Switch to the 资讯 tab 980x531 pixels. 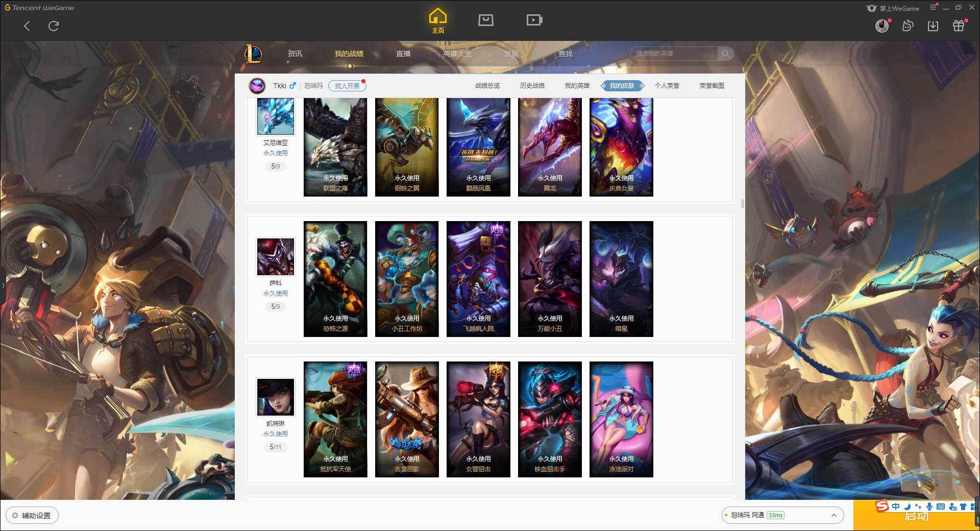click(x=295, y=54)
